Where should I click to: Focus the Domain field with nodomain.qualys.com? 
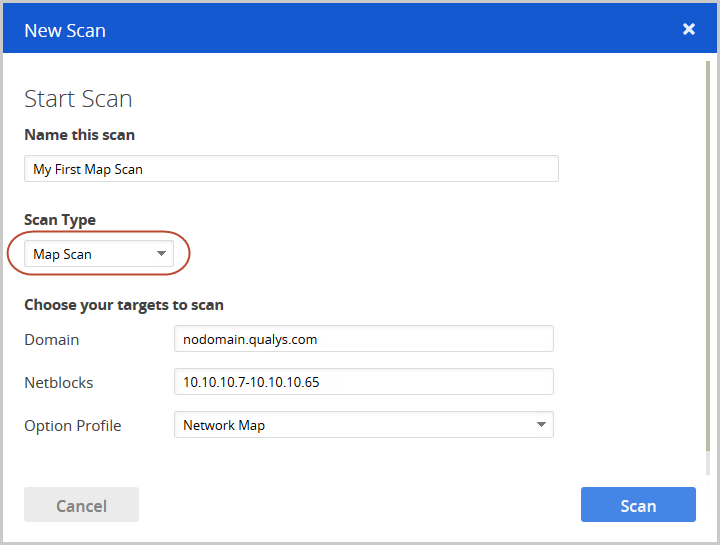[363, 339]
